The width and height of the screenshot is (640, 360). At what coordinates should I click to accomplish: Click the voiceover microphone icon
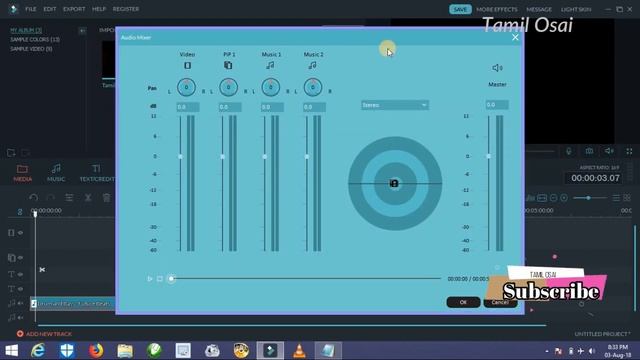click(569, 151)
